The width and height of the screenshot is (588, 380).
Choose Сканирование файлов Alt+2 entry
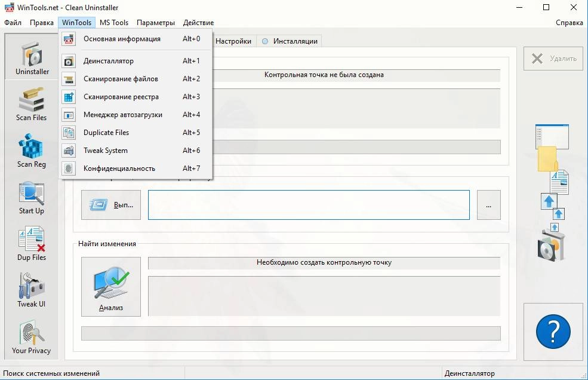[136, 79]
